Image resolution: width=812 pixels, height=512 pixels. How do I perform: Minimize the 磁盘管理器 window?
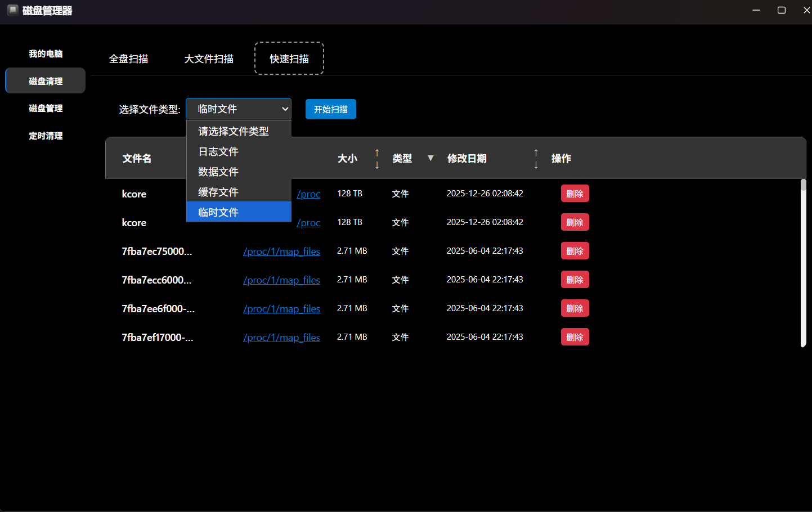click(x=756, y=10)
